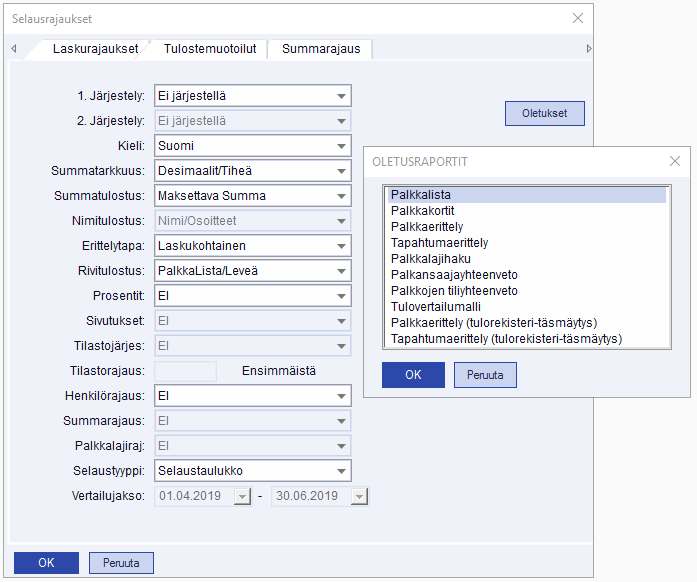This screenshot has height=582, width=697.
Task: Open the Tulostemuotoilut tab
Action: tap(210, 48)
